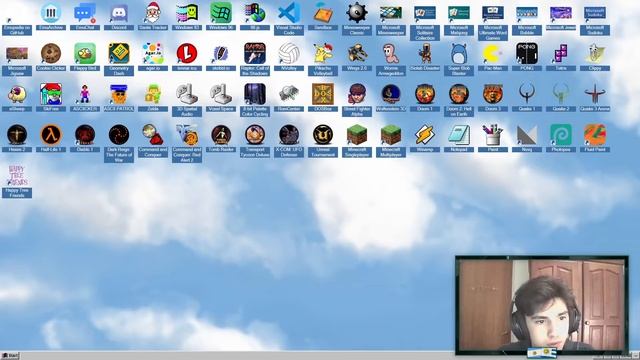Open the Photopea teal spiral icon

(561, 135)
